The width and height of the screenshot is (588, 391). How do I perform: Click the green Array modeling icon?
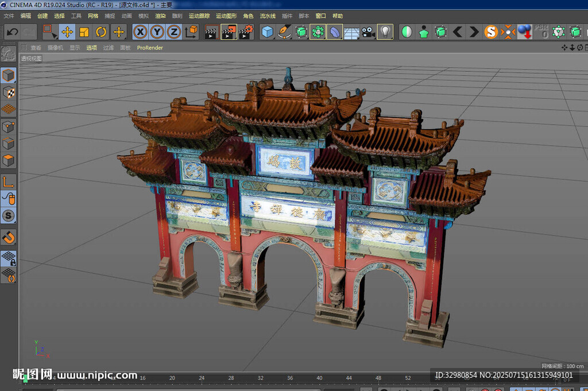(318, 32)
